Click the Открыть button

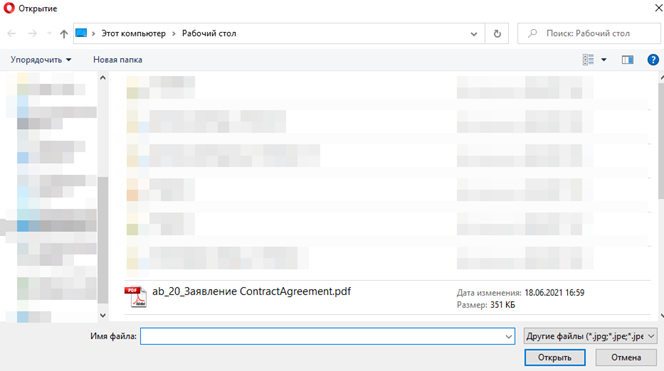(555, 357)
